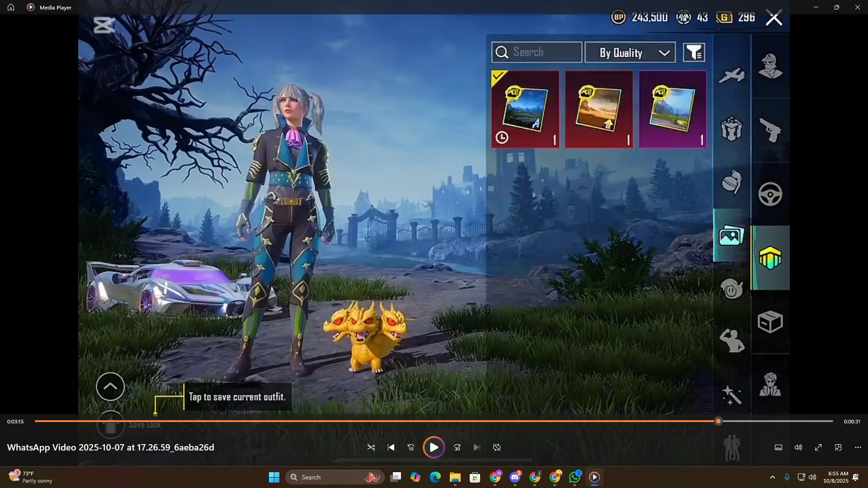The height and width of the screenshot is (488, 868).
Task: Open the weather widget Partly sunny
Action: click(31, 477)
